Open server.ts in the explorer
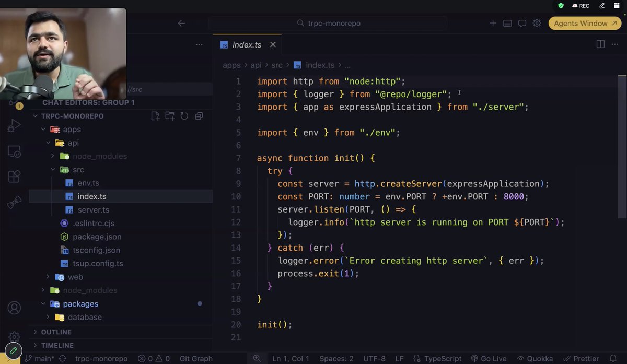The image size is (627, 364). tap(94, 210)
